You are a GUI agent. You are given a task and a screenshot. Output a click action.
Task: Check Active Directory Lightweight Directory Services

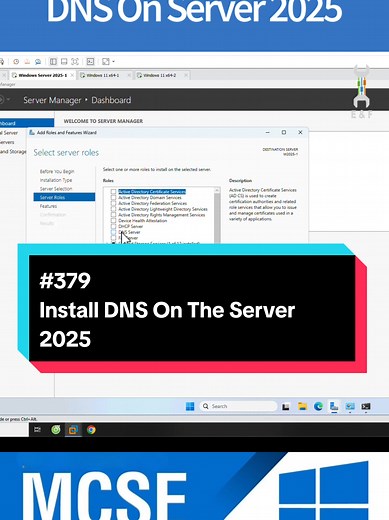click(x=113, y=209)
